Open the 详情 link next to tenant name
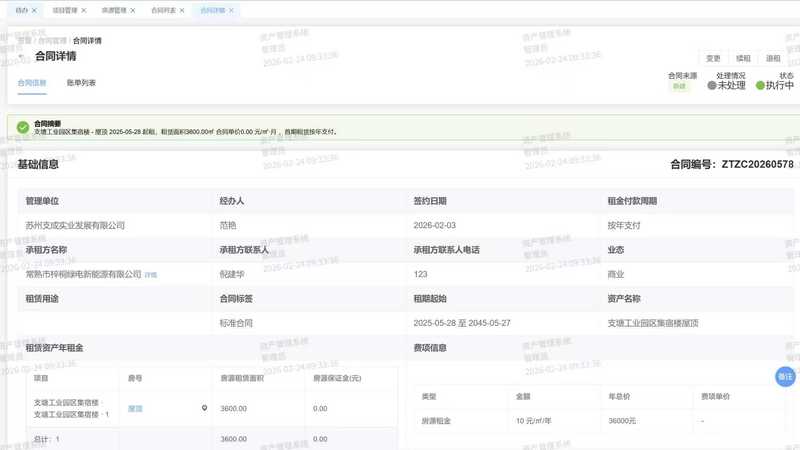Image resolution: width=800 pixels, height=450 pixels. [151, 274]
